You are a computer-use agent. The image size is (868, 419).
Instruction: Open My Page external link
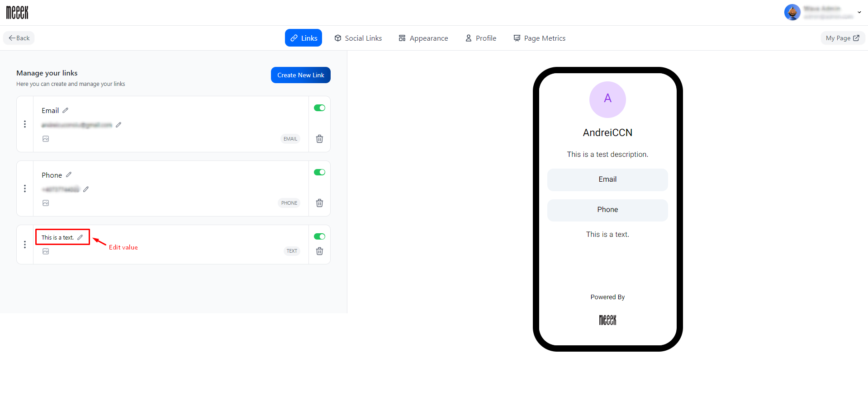click(842, 38)
